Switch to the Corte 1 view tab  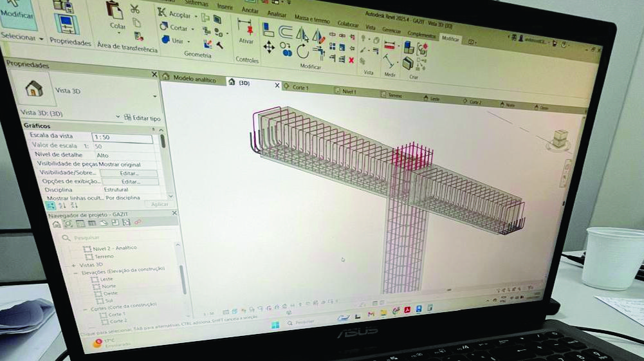point(300,87)
